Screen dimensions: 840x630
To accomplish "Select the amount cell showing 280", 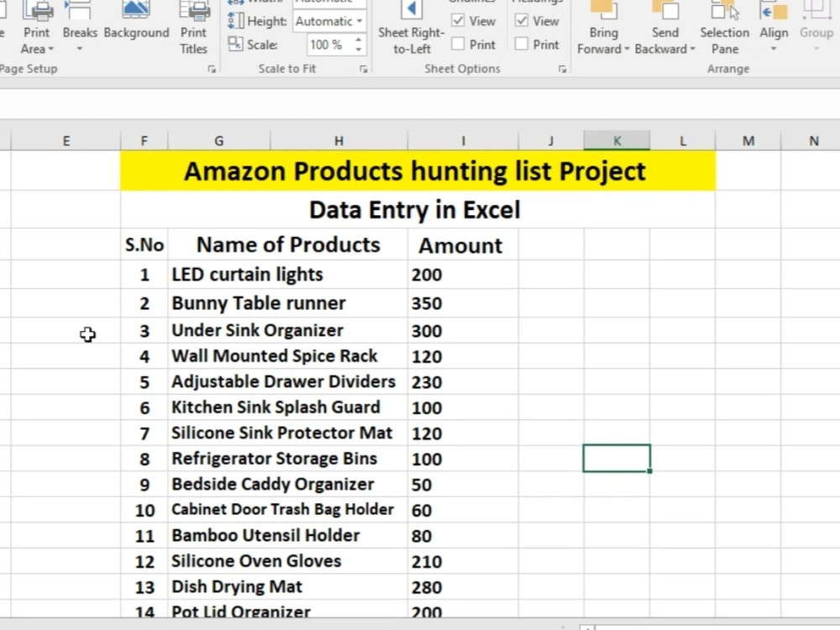I will 464,587.
